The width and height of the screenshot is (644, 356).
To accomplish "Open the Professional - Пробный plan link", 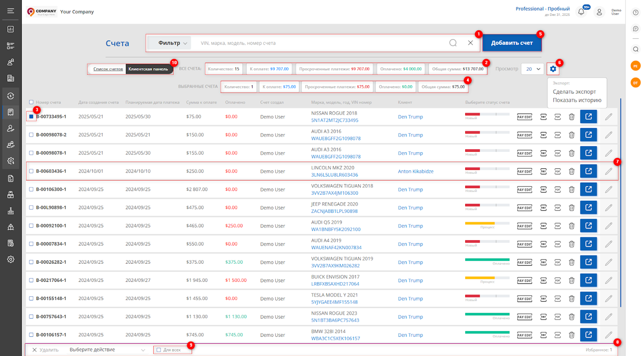I will 543,9.
